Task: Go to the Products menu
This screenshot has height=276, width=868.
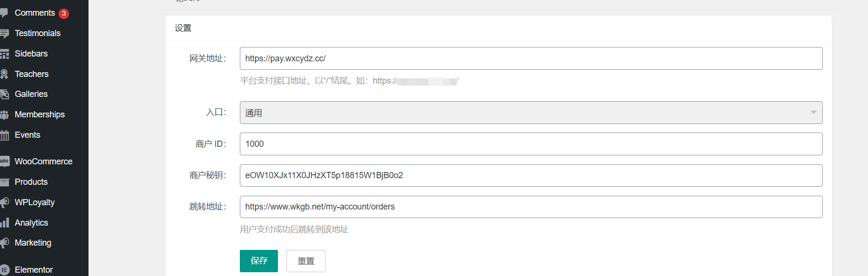Action: pyautogui.click(x=31, y=182)
